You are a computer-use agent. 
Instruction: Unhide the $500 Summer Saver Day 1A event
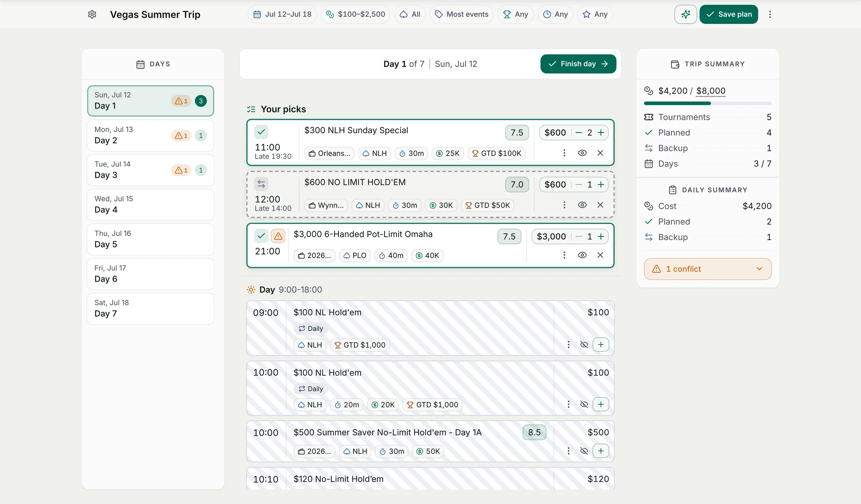(x=584, y=451)
